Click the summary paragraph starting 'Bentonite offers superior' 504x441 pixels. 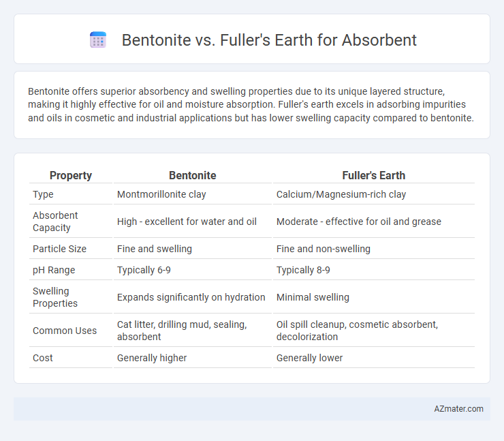(251, 104)
